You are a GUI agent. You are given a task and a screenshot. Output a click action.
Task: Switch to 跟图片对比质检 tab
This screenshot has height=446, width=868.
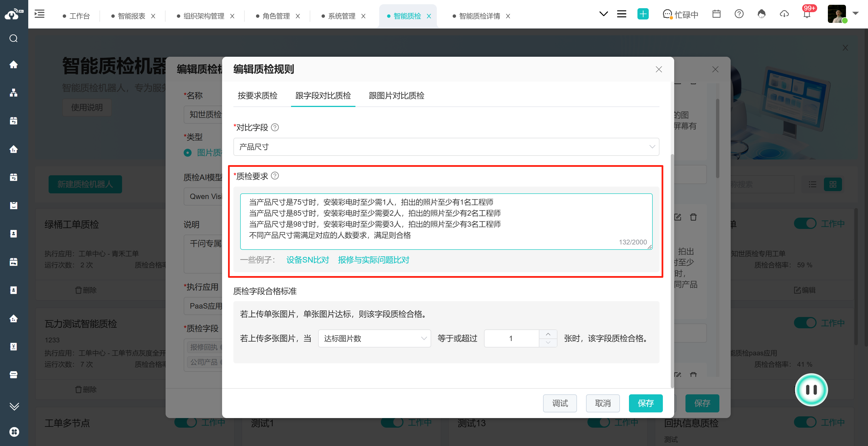tap(396, 96)
